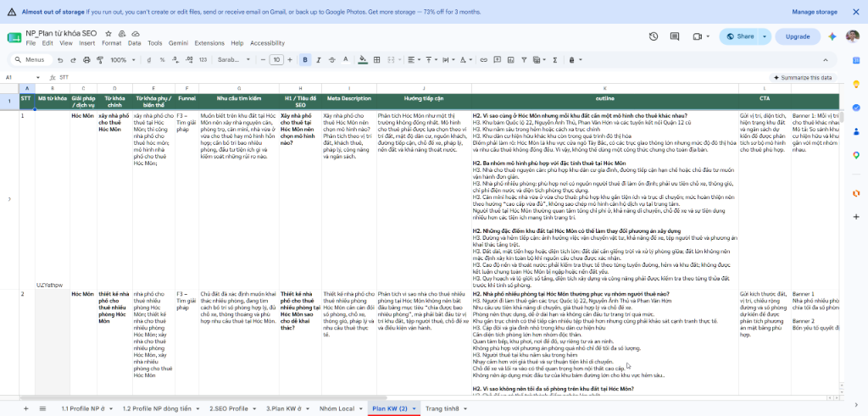Open Google Keep in side panel
The width and height of the screenshot is (868, 416).
pyautogui.click(x=856, y=84)
